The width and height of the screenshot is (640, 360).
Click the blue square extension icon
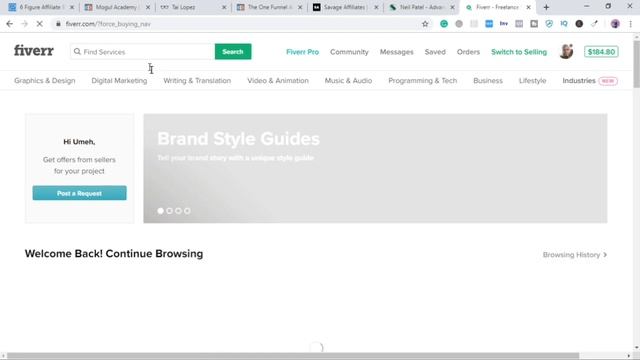[489, 24]
